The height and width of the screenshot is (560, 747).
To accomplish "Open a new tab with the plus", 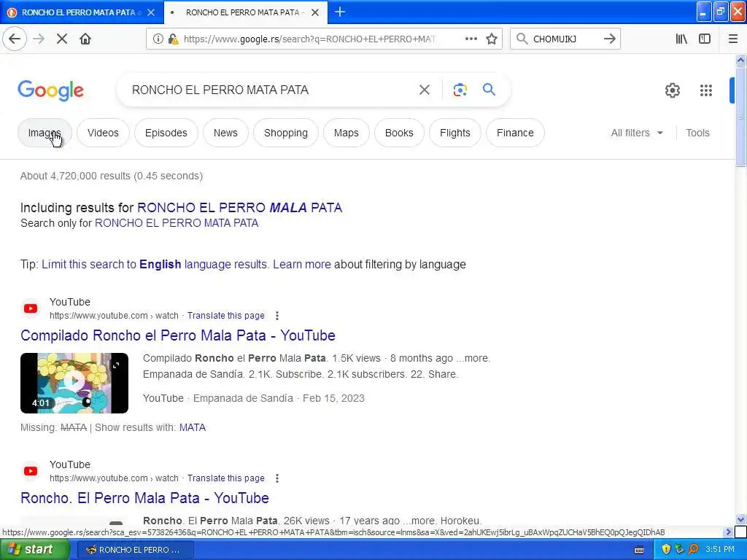I will (x=340, y=12).
